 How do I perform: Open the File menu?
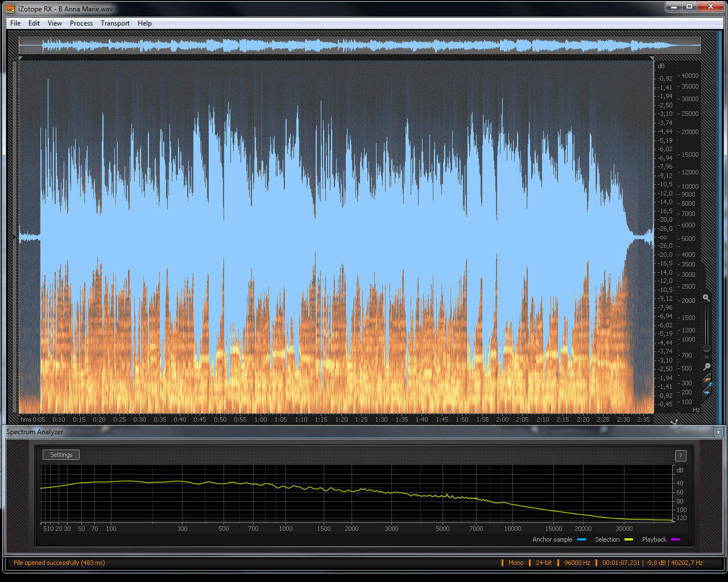point(15,23)
